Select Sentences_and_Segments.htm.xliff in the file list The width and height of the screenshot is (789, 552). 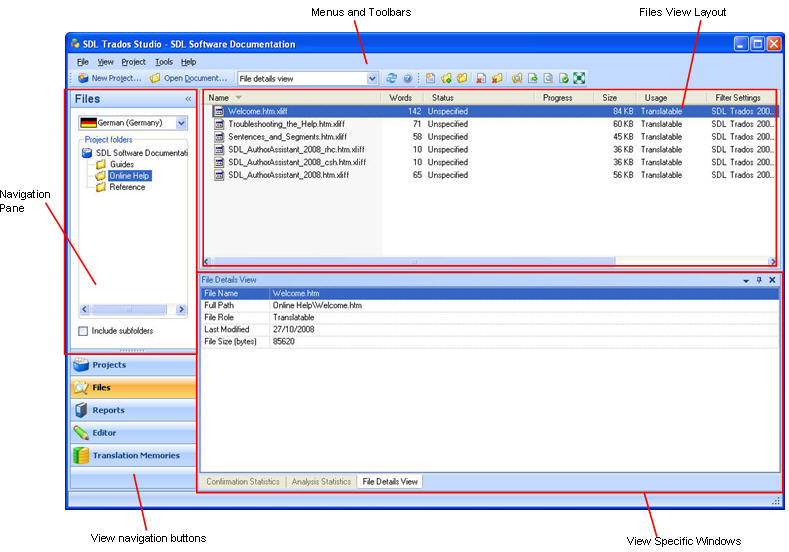[x=287, y=136]
